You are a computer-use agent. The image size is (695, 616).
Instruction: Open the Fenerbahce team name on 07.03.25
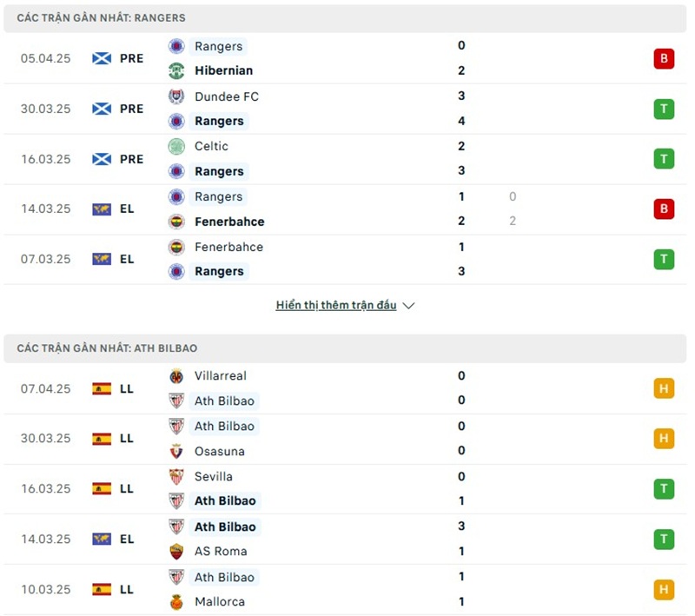pyautogui.click(x=228, y=247)
